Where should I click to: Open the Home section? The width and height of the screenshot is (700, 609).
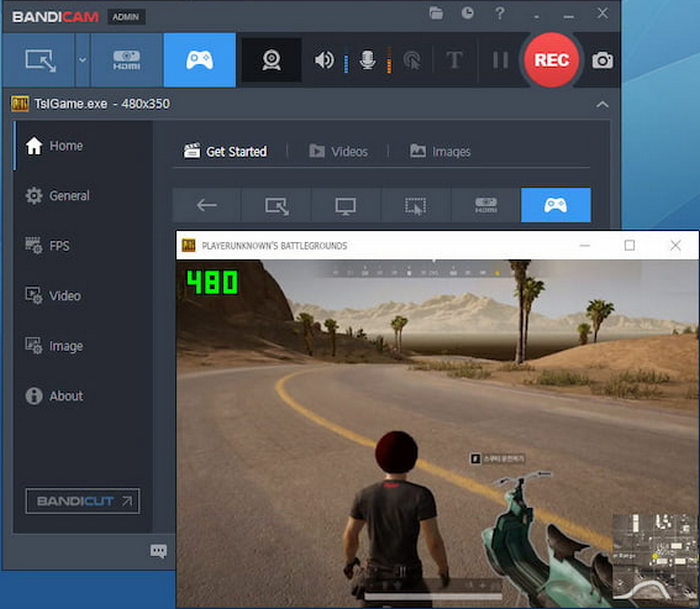(x=83, y=146)
